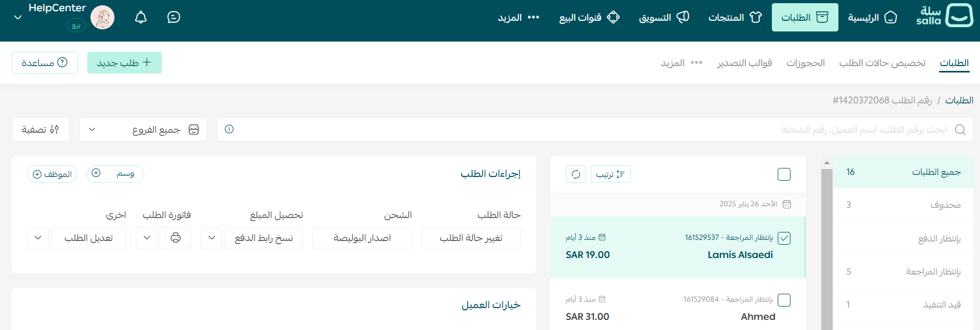The width and height of the screenshot is (980, 330).
Task: Click the search info icon
Action: point(229,129)
